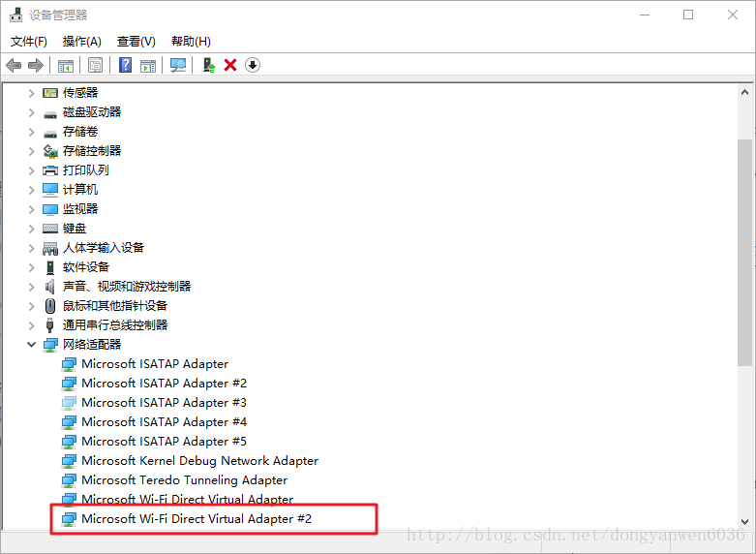Viewport: 756px width, 554px height.
Task: Select the 通用串行总线控制器 USB icon
Action: pos(49,325)
